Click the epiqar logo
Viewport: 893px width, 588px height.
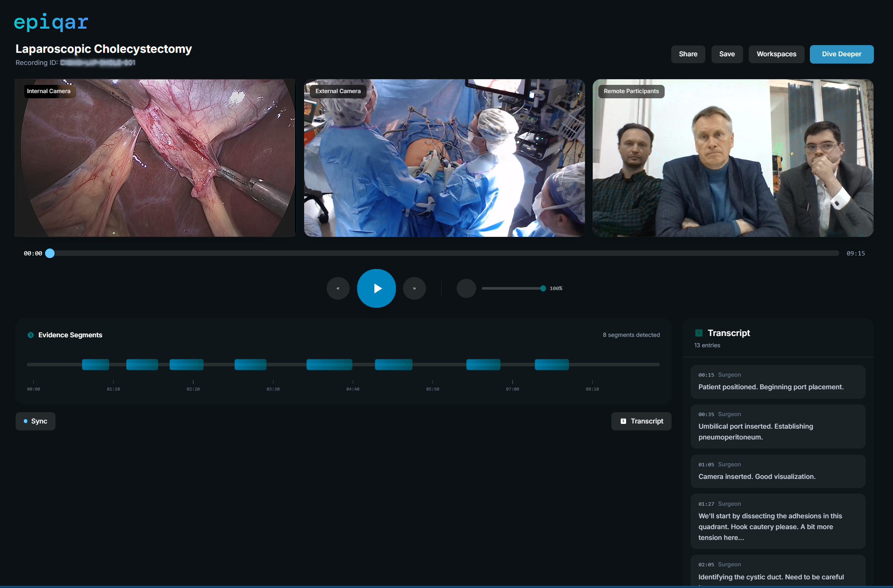click(x=50, y=22)
